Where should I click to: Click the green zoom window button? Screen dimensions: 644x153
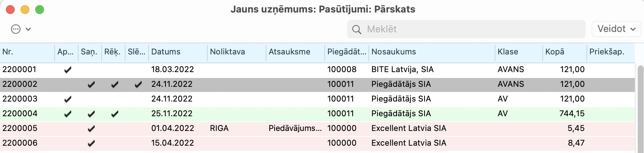click(40, 10)
